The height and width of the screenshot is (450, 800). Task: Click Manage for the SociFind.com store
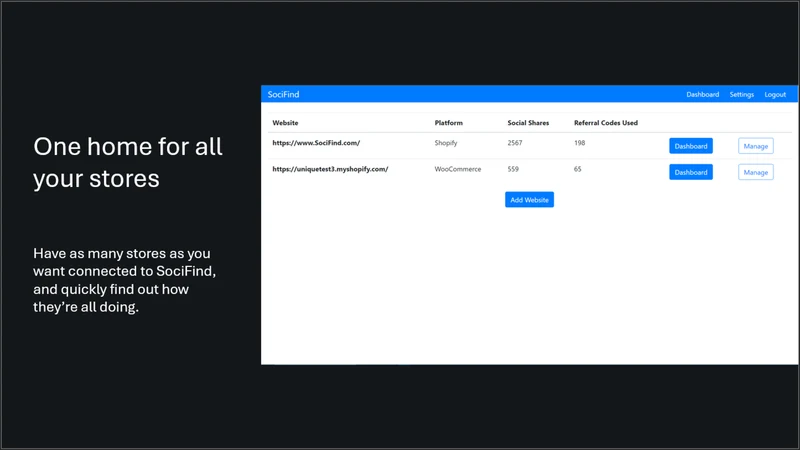coord(756,146)
